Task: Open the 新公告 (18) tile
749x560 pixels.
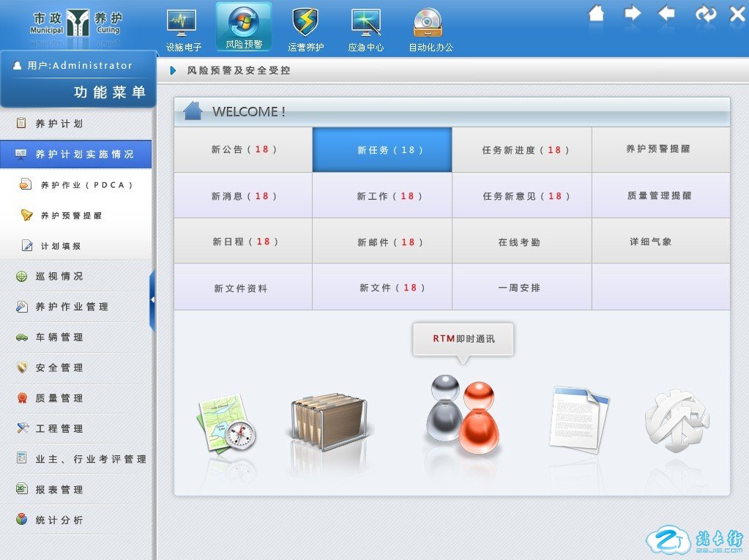Action: coord(243,149)
